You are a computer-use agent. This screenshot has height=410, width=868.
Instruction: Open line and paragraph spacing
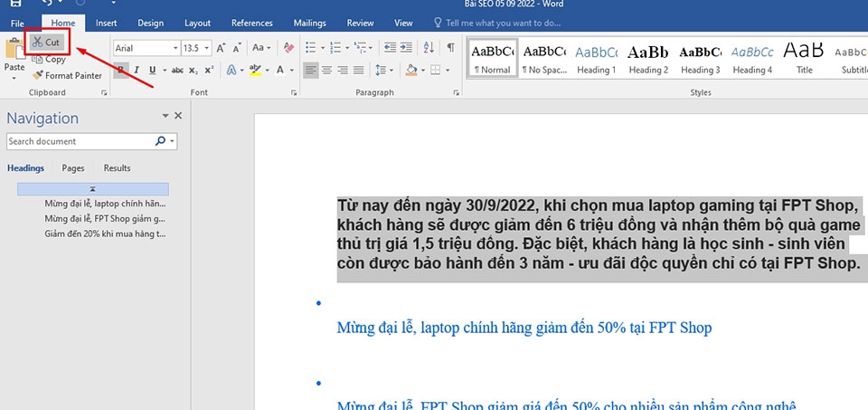[x=381, y=71]
